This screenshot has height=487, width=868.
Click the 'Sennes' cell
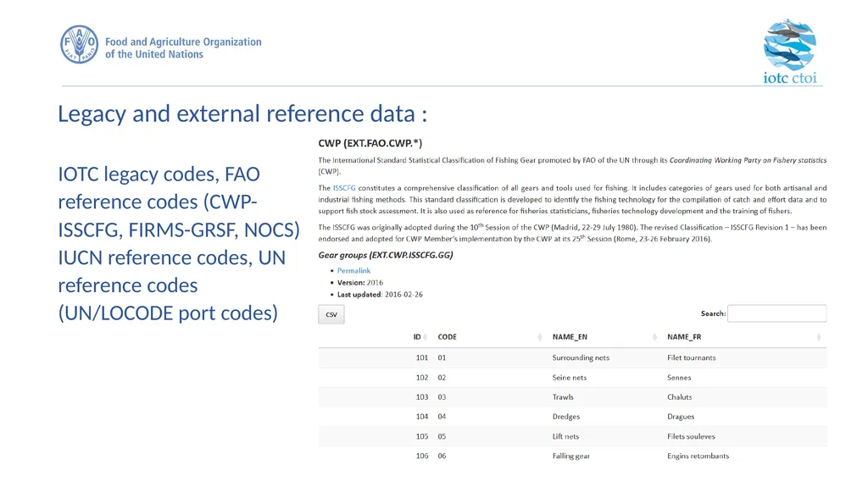(x=679, y=378)
